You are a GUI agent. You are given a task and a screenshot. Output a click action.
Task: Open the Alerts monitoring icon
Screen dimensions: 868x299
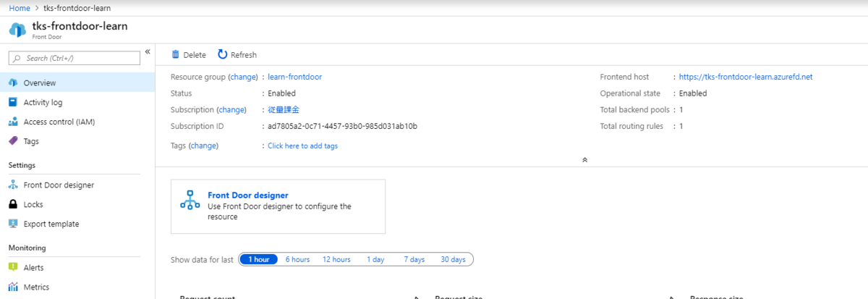click(x=13, y=267)
